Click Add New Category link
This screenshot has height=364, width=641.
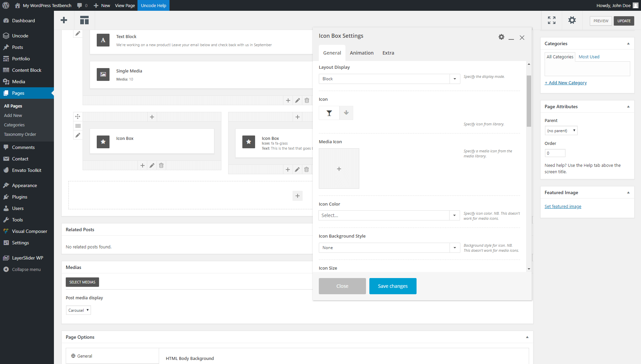(566, 83)
